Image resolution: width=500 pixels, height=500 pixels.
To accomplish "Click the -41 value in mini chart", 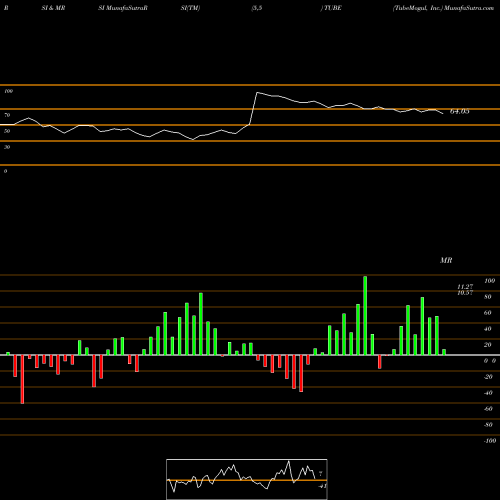I will [322, 486].
